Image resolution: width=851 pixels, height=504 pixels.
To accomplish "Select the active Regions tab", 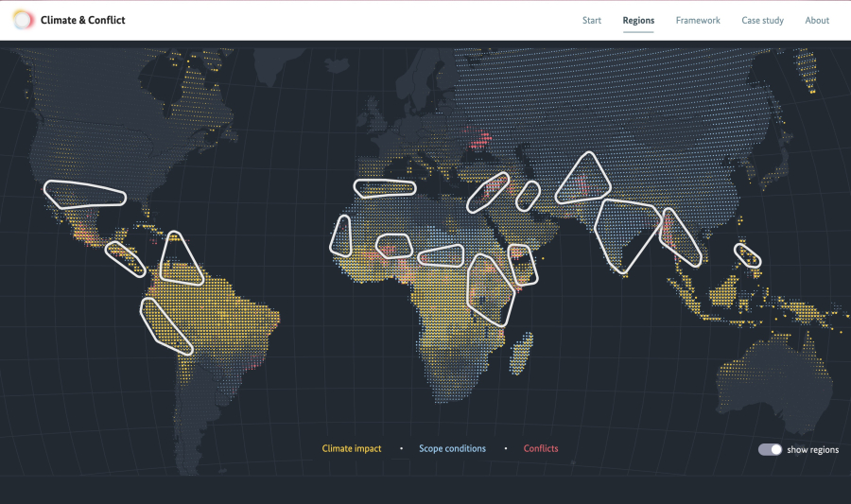I will pyautogui.click(x=638, y=20).
